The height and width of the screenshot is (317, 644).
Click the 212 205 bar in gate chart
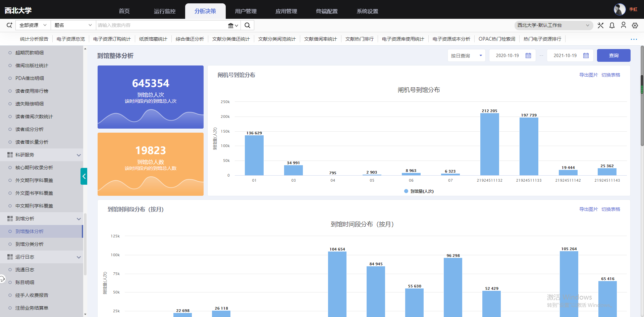click(x=489, y=144)
